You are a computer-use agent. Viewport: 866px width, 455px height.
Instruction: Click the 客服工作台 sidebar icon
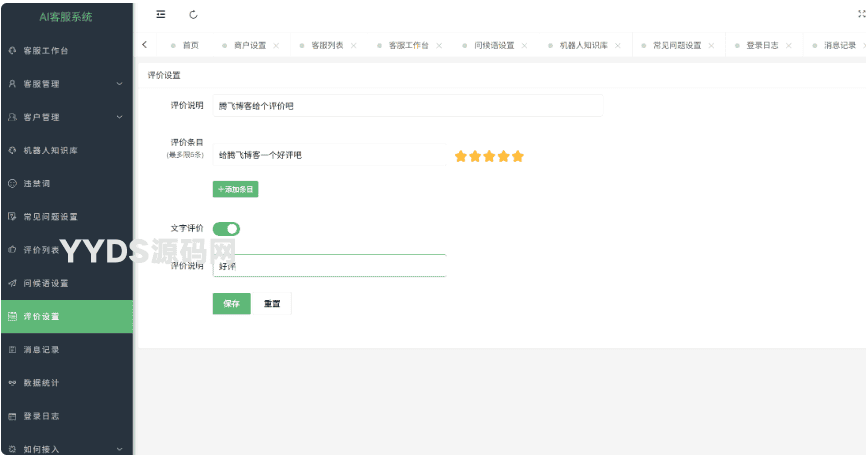coord(12,51)
